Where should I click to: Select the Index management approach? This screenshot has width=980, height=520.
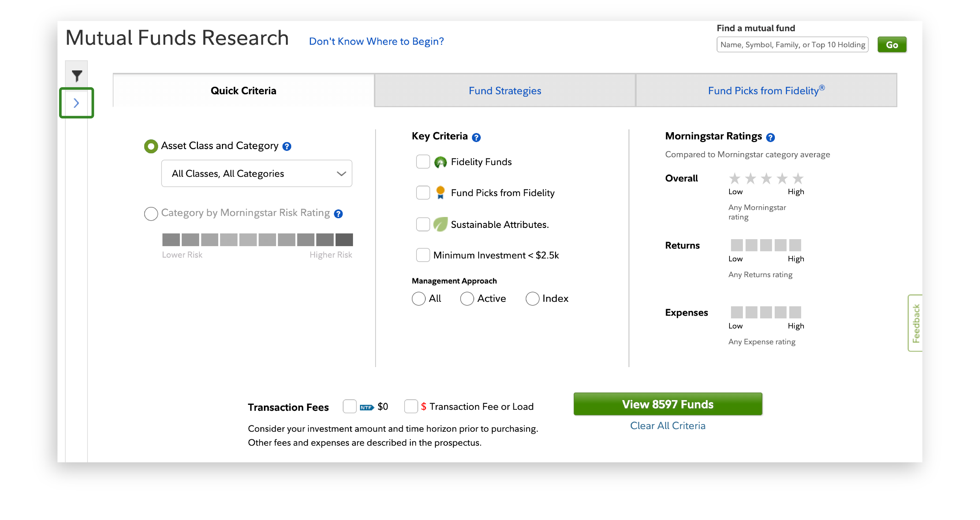tap(532, 298)
